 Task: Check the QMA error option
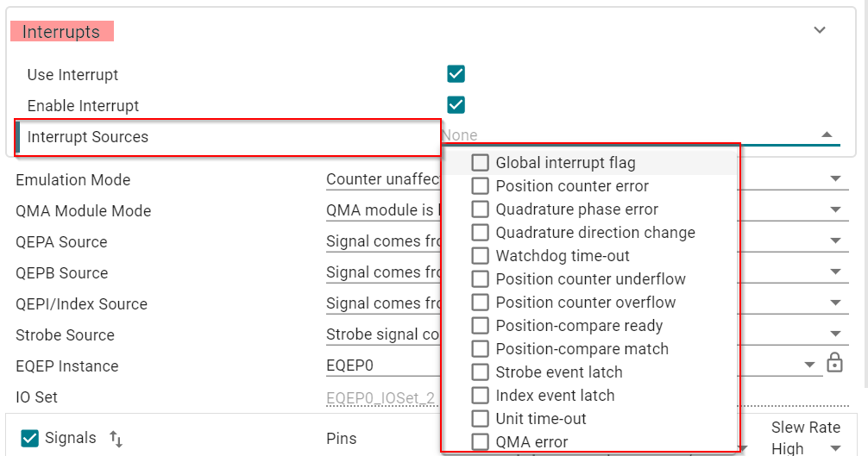481,441
